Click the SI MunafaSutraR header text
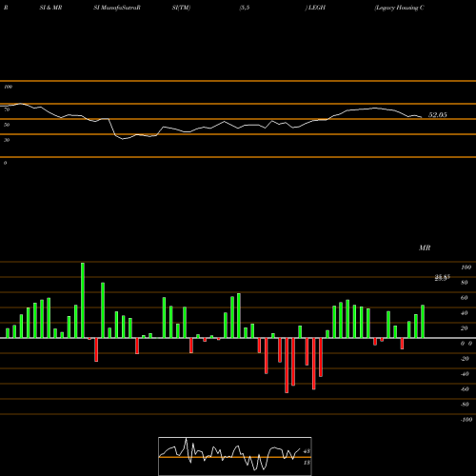476x476 pixels. (117, 8)
